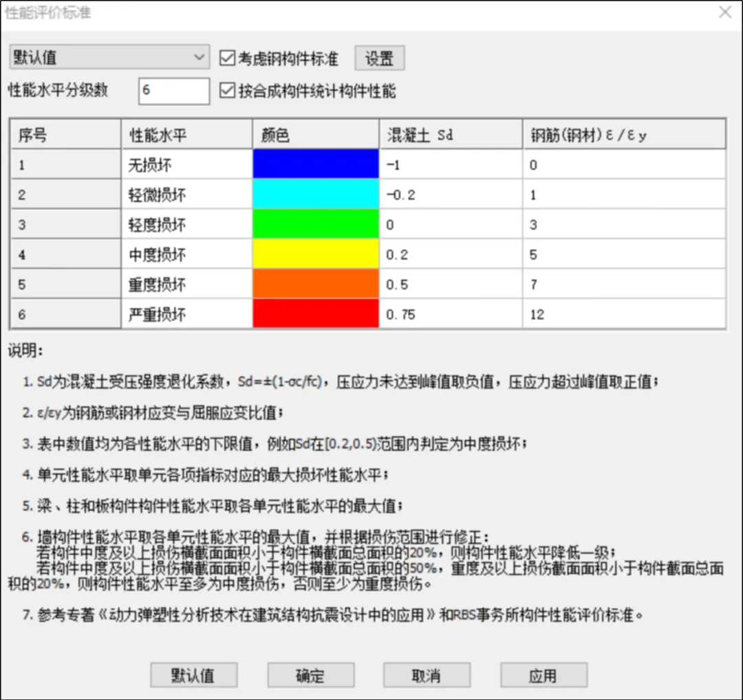Select the 严重损坏 cell

(x=186, y=314)
